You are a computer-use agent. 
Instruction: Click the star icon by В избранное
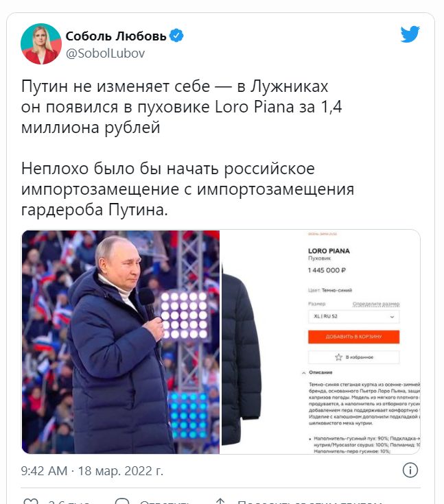[x=338, y=357]
